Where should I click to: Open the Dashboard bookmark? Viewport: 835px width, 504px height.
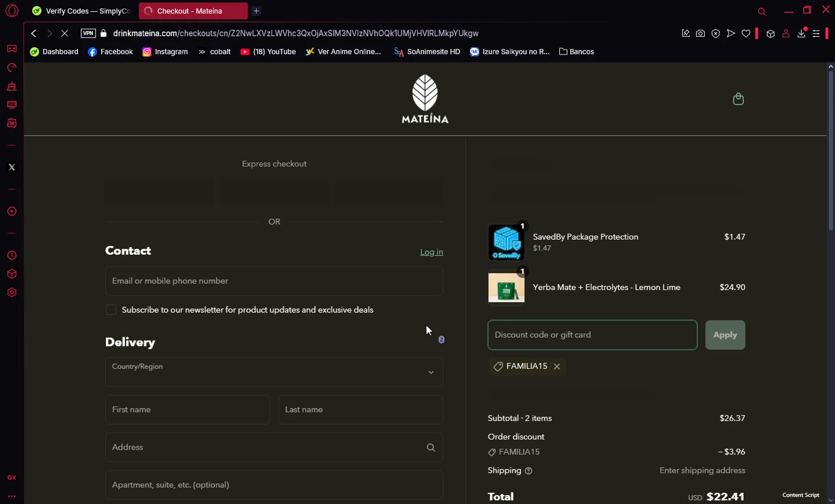[55, 52]
